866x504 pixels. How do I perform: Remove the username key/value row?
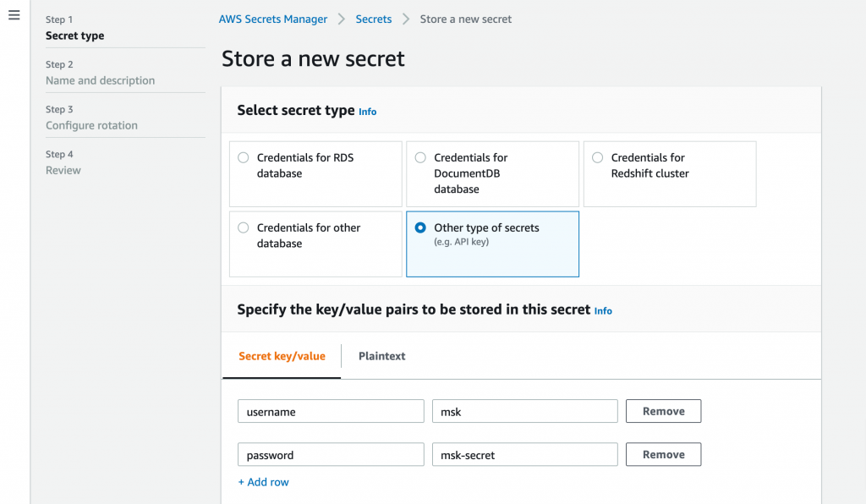[663, 411]
